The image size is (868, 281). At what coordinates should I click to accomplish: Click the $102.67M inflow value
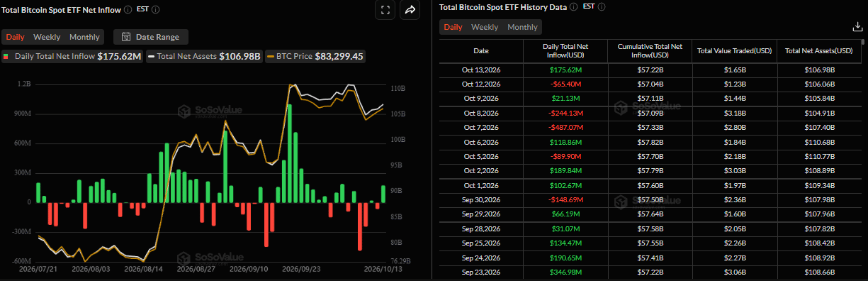tap(565, 185)
